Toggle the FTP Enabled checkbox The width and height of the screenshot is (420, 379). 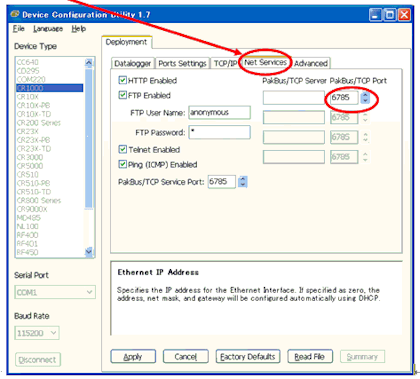tap(123, 95)
